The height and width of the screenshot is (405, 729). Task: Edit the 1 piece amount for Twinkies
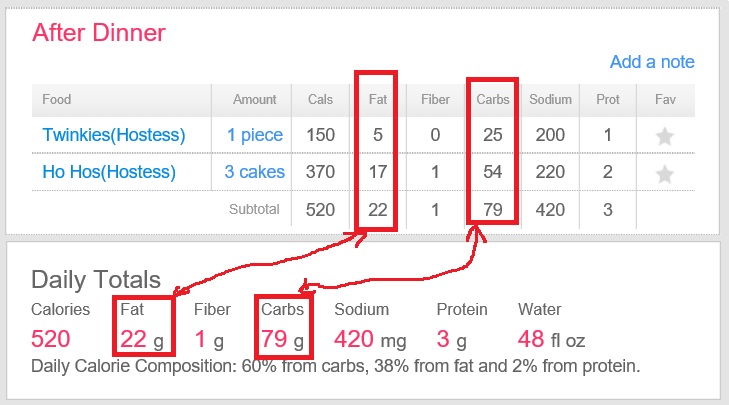point(254,135)
